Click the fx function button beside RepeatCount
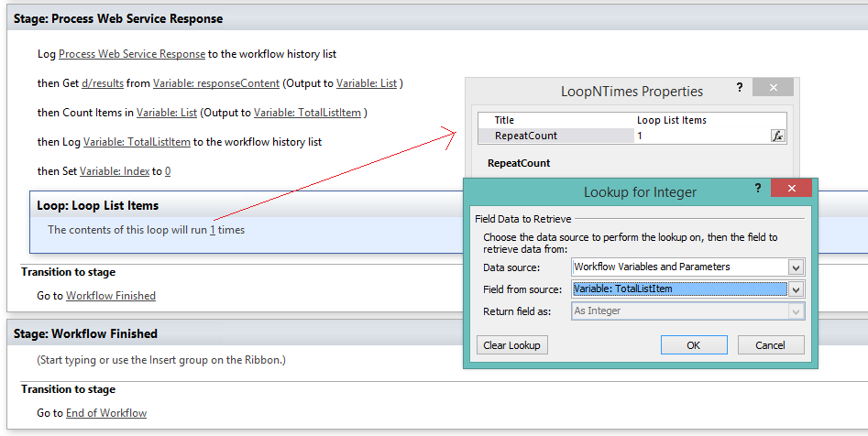Image resolution: width=868 pixels, height=436 pixels. tap(778, 136)
